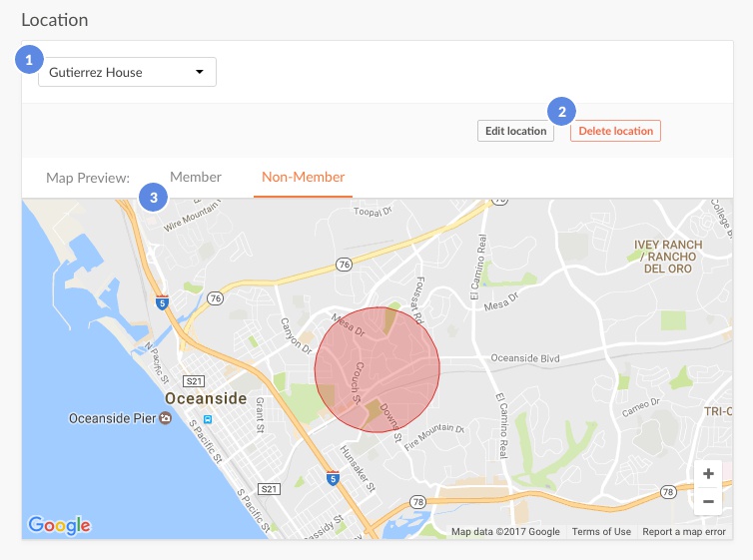Zoom in the map with plus button
Viewport: 753px width, 560px height.
pos(708,474)
